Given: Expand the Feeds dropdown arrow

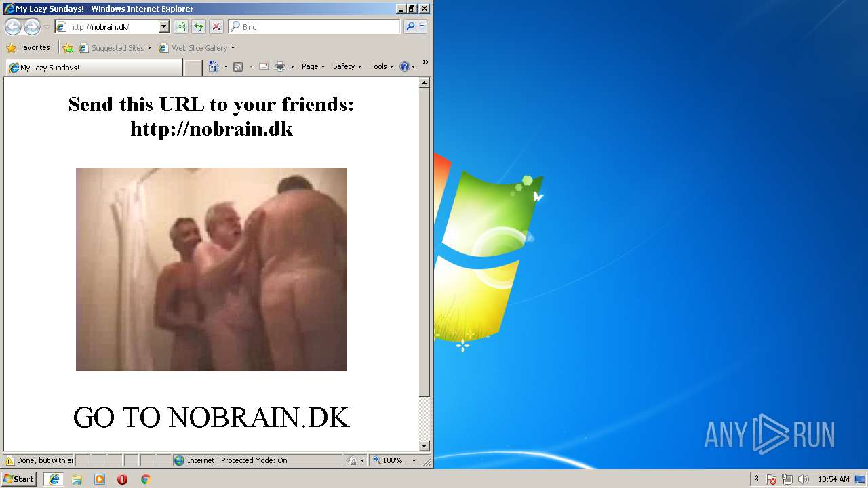Looking at the screenshot, I should click(250, 66).
